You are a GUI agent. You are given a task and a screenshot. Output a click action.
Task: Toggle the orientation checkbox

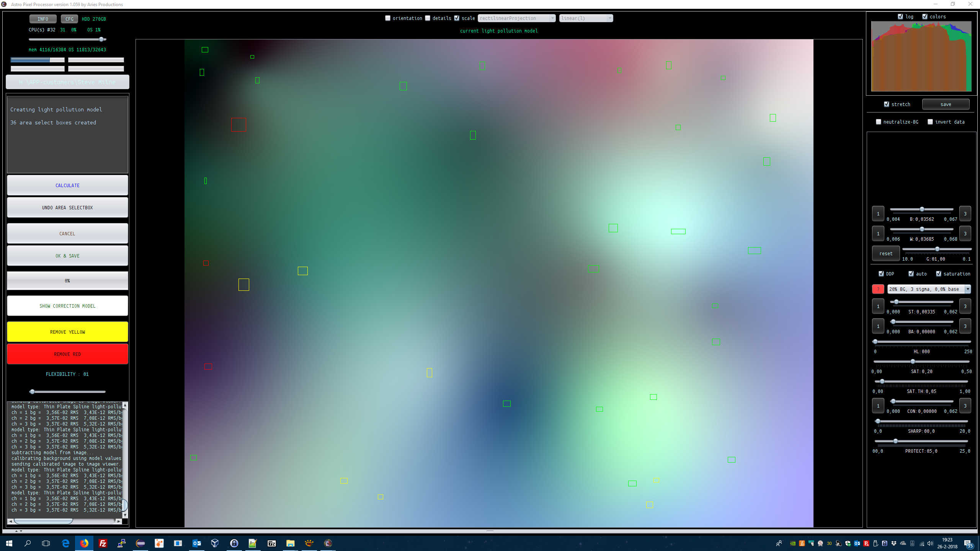[x=388, y=18]
